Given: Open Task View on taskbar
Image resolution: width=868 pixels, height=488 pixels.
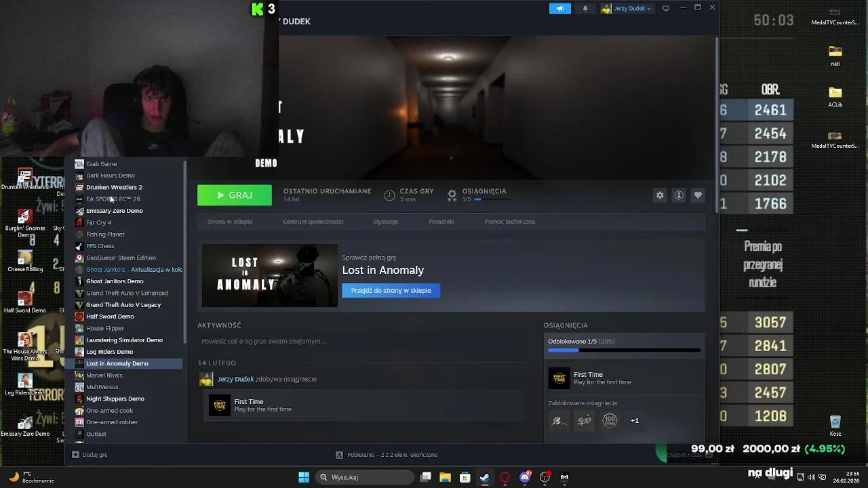Looking at the screenshot, I should (x=425, y=477).
